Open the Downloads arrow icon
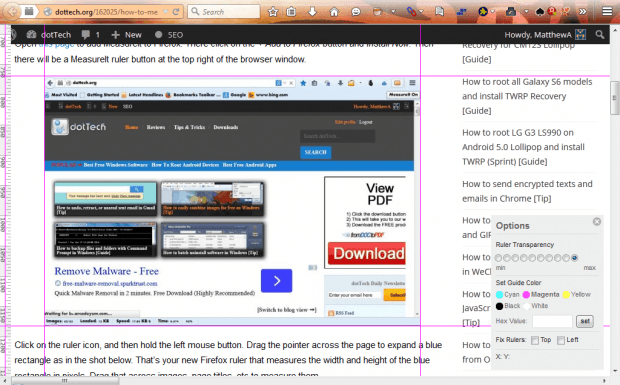Image resolution: width=620 pixels, height=385 pixels. click(312, 12)
